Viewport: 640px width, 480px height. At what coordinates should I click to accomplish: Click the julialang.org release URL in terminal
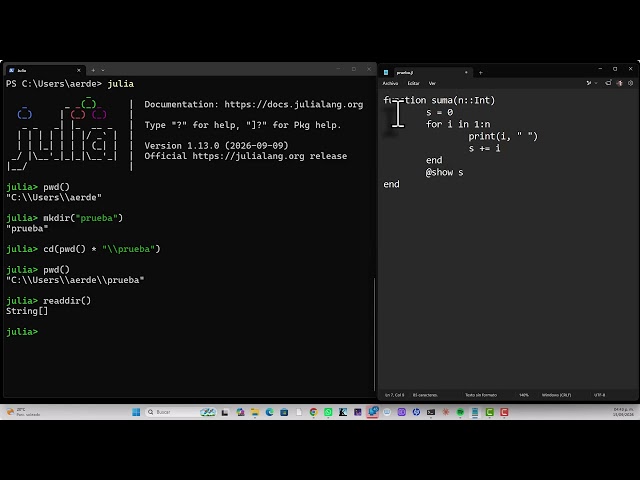click(248, 156)
